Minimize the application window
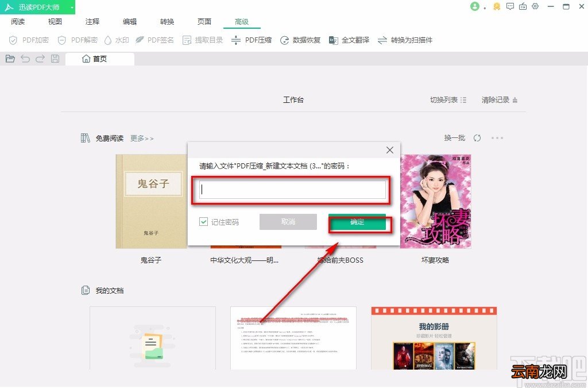Screen dimensions: 588x388 [551, 6]
